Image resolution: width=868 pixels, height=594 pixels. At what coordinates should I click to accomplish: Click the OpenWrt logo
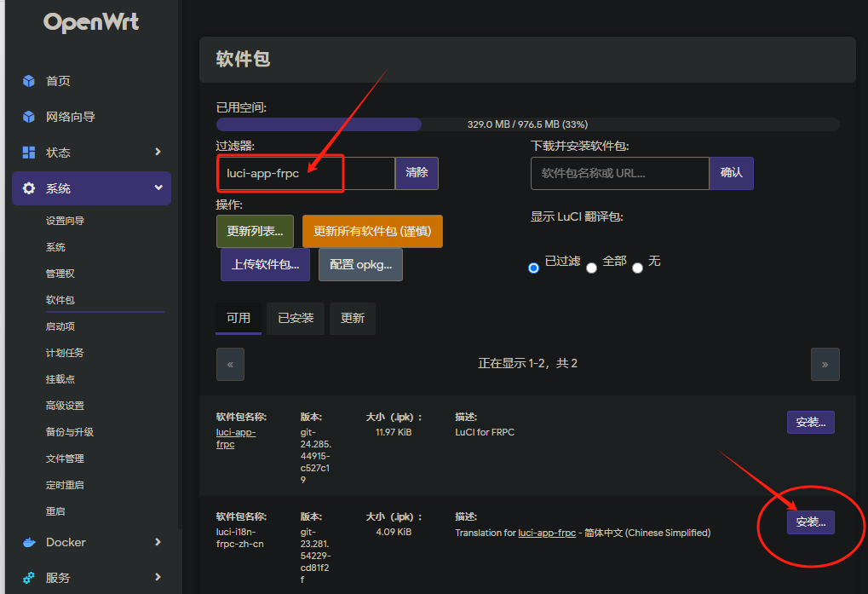tap(91, 23)
